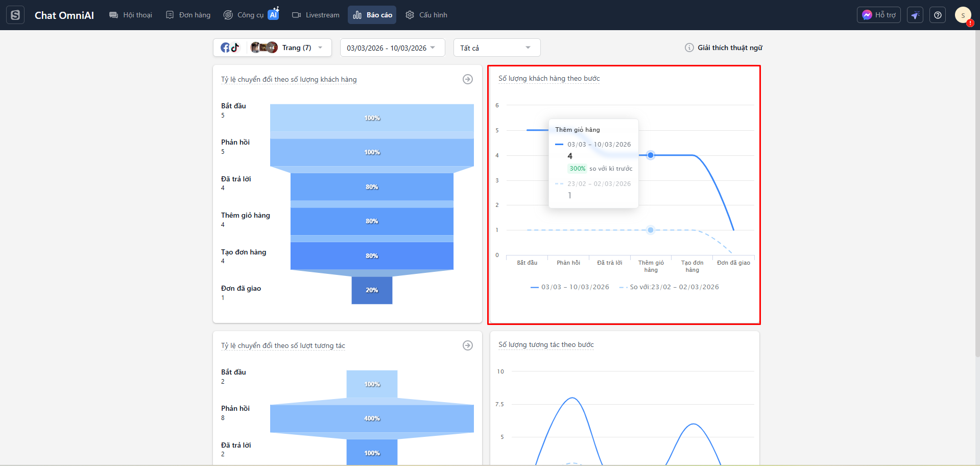This screenshot has width=980, height=466.
Task: Expand the Tất cả filter dropdown
Action: [x=496, y=48]
